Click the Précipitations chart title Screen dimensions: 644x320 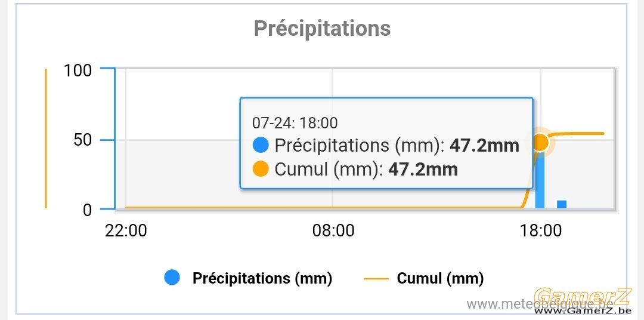[322, 29]
